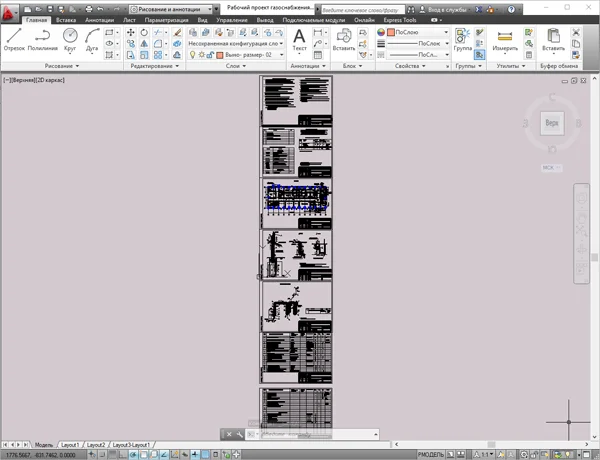Click the Вставить block insert button
This screenshot has height=460, width=600.
(344, 40)
